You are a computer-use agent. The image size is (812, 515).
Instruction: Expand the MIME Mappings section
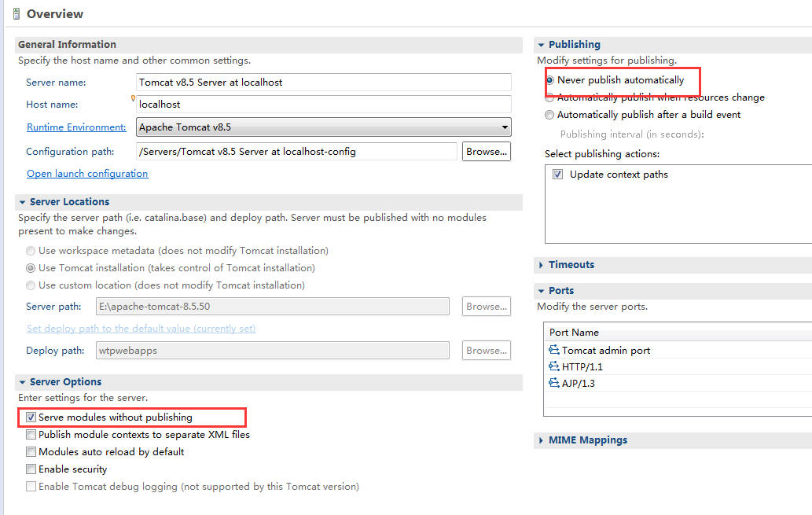[542, 440]
